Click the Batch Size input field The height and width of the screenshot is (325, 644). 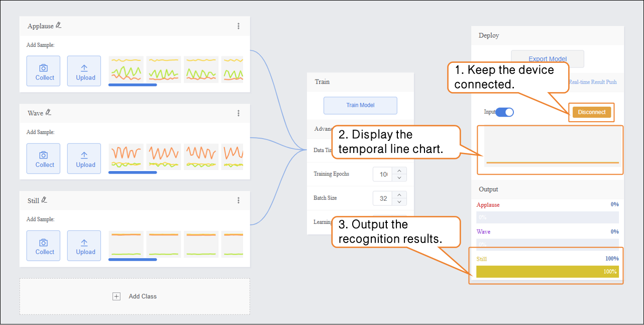tap(383, 198)
